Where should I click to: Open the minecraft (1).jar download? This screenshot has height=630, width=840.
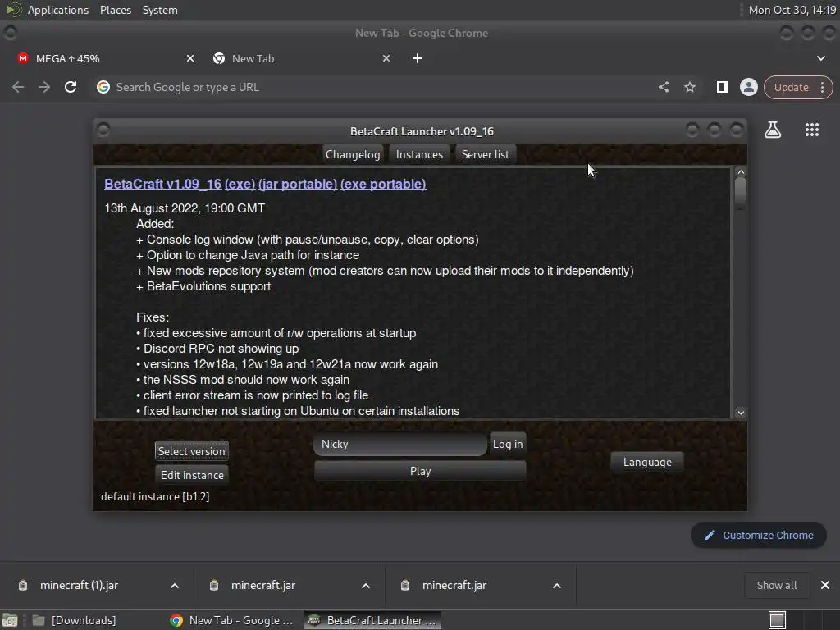click(79, 585)
